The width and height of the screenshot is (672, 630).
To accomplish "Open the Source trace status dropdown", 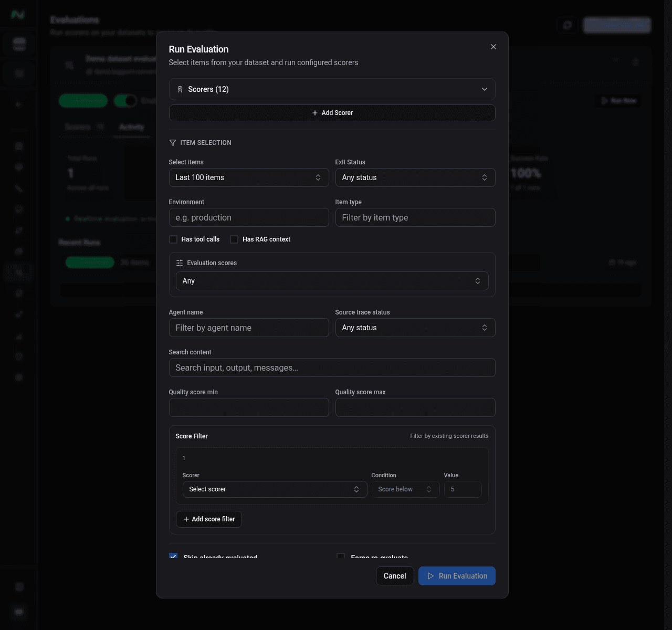I will pyautogui.click(x=415, y=328).
